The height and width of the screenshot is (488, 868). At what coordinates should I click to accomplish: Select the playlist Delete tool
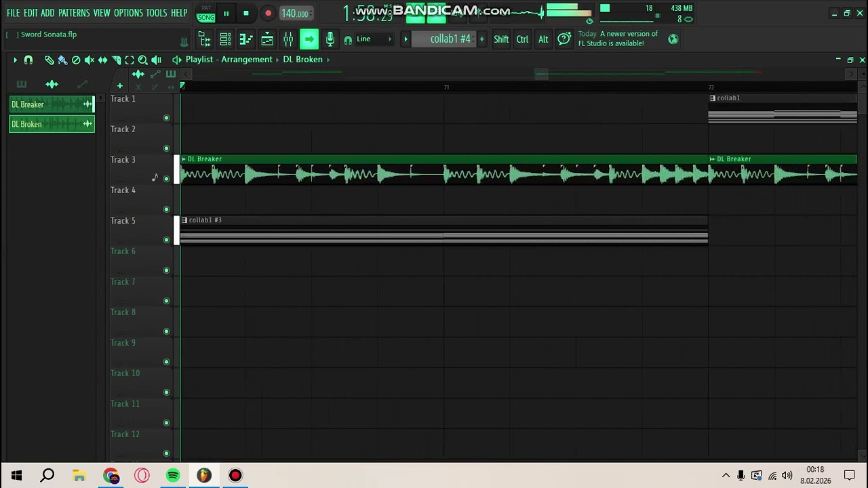click(x=76, y=60)
